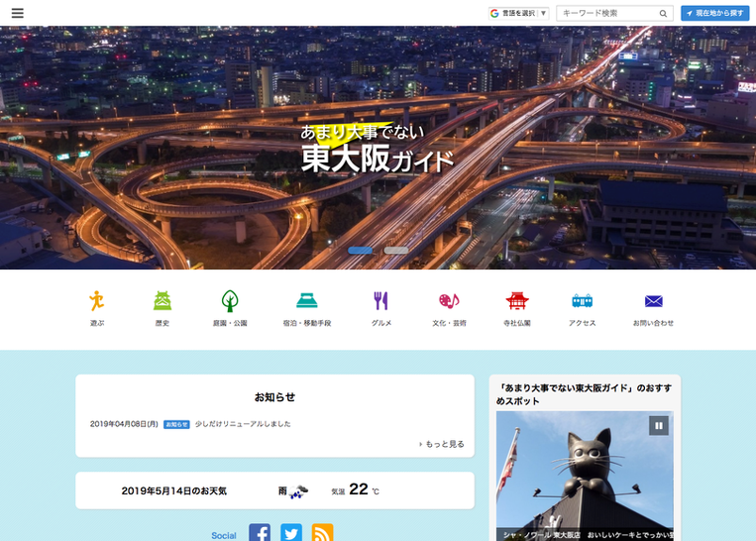Open お問い合わせ envelope icon
756x541 pixels.
tap(653, 300)
